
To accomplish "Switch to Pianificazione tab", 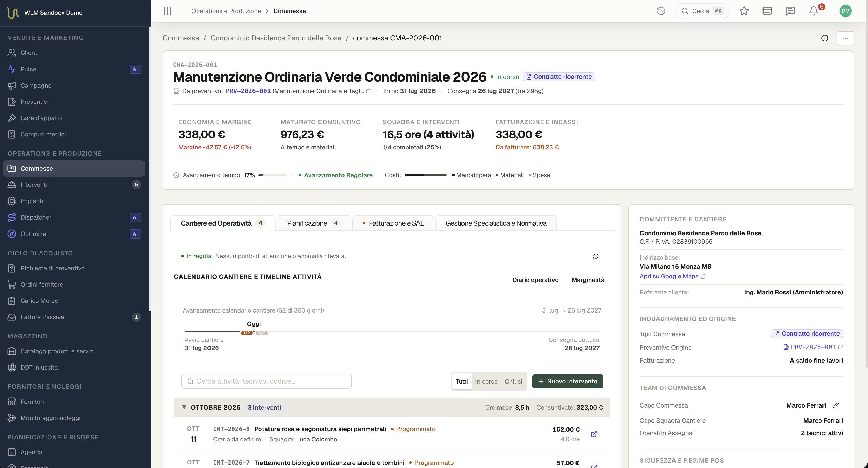I will pyautogui.click(x=313, y=223).
